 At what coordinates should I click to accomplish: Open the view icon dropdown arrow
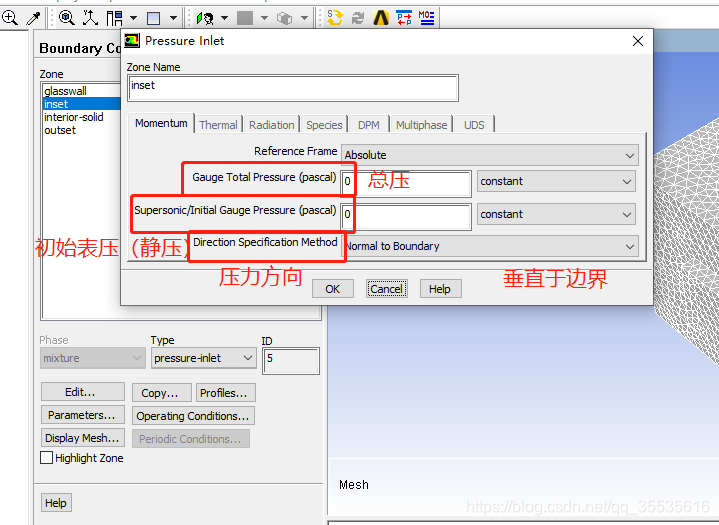coord(225,18)
